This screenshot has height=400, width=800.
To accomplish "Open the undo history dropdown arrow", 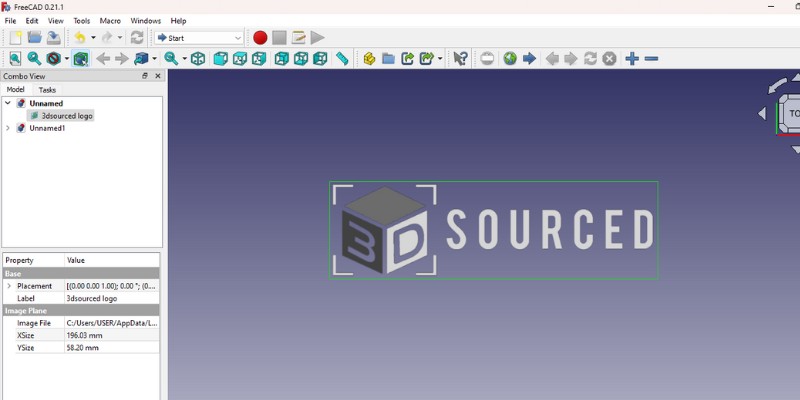I will click(x=93, y=38).
